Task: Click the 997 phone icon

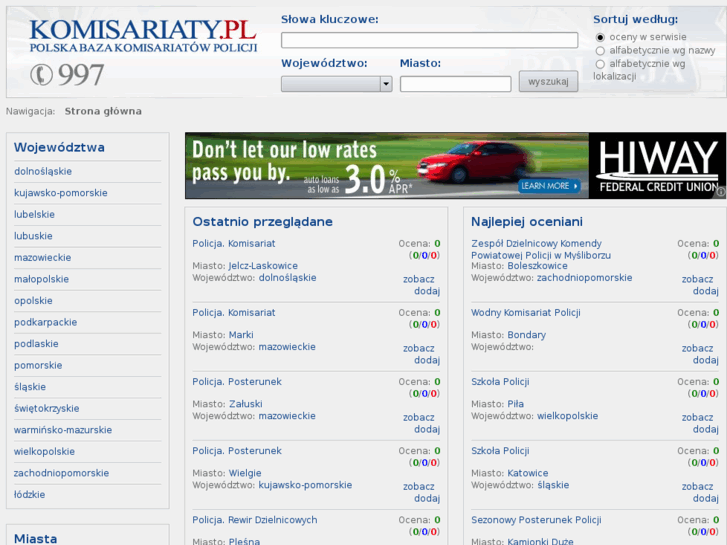Action: tap(41, 75)
